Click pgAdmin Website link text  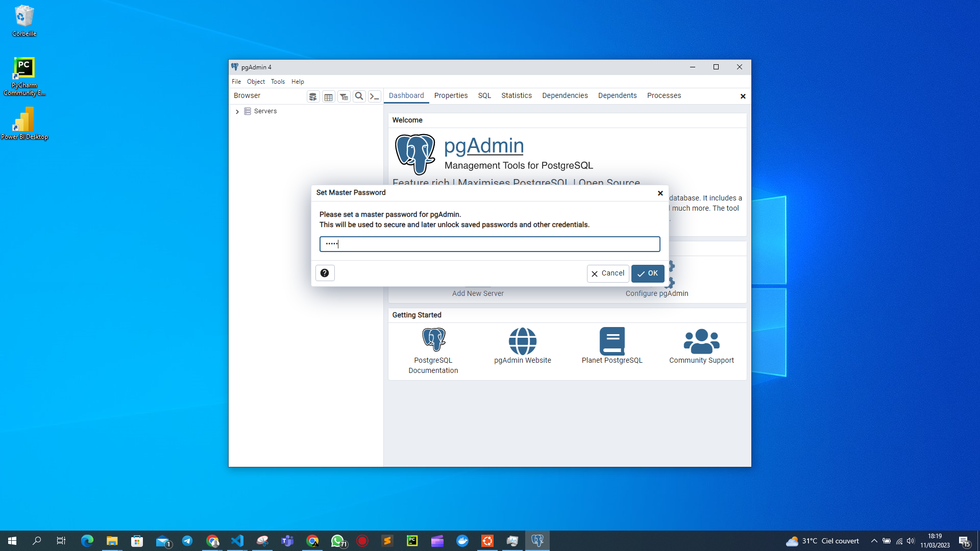click(x=523, y=360)
